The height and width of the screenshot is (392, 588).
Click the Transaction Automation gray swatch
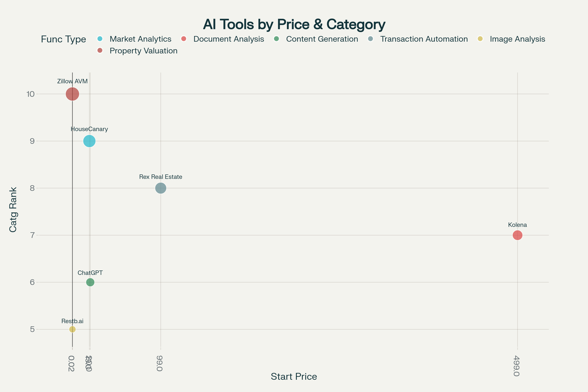point(370,39)
